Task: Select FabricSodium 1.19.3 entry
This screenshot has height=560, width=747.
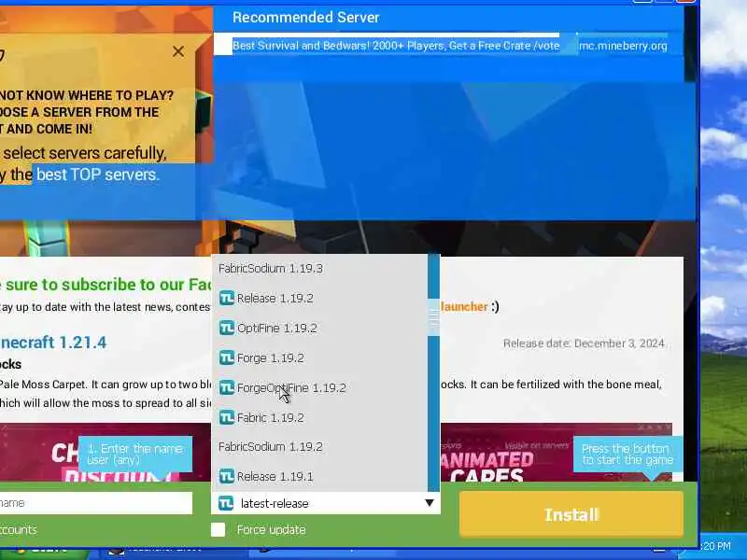Action: tap(319, 268)
